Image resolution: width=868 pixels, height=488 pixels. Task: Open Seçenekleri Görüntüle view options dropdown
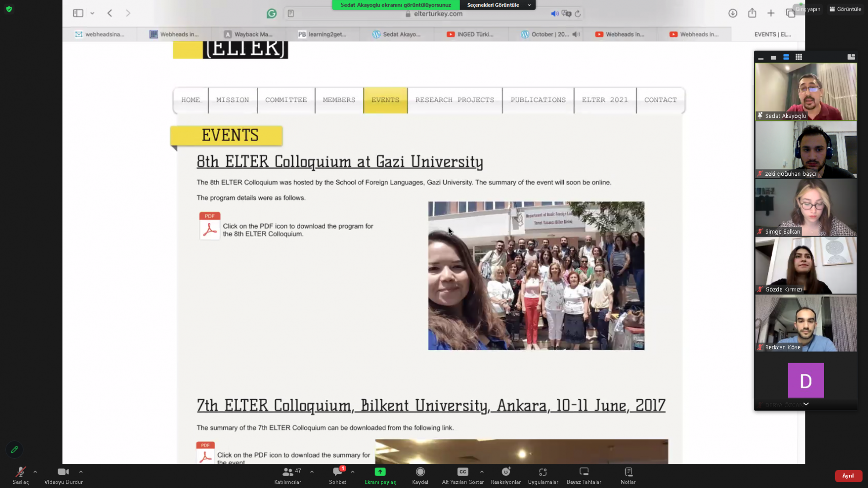tap(498, 5)
